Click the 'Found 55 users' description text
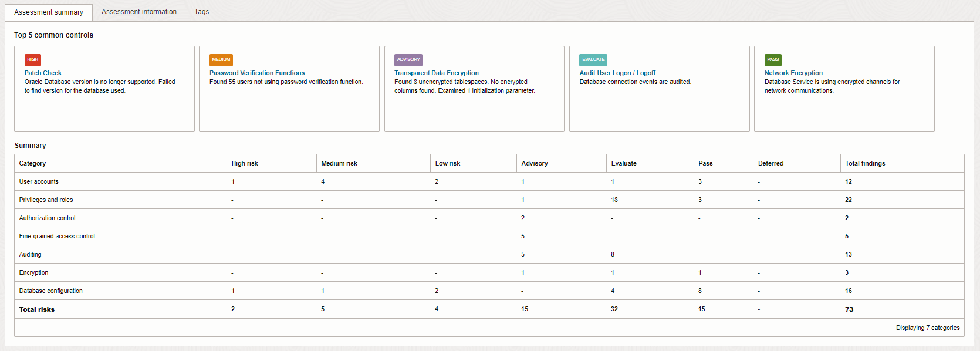The image size is (980, 351). pyautogui.click(x=286, y=82)
